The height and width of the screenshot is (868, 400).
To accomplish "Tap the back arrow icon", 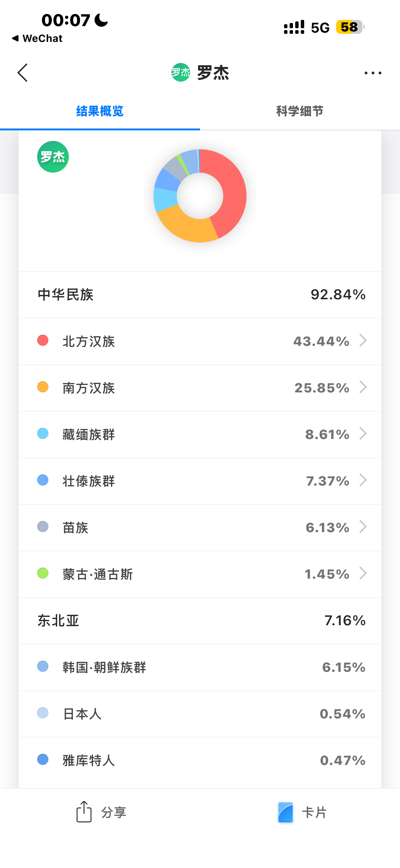I will 23,73.
